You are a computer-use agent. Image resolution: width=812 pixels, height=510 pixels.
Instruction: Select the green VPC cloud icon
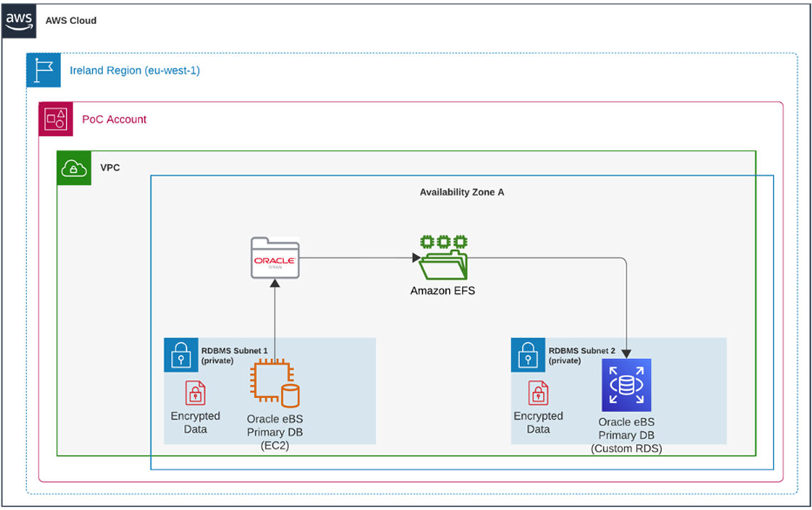tap(74, 168)
